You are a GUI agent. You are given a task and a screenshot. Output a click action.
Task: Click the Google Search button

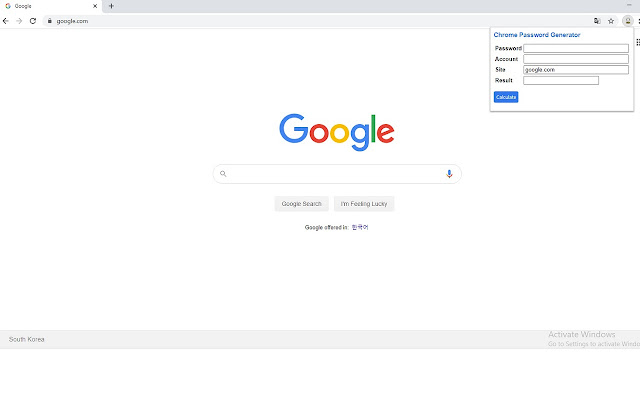(302, 204)
